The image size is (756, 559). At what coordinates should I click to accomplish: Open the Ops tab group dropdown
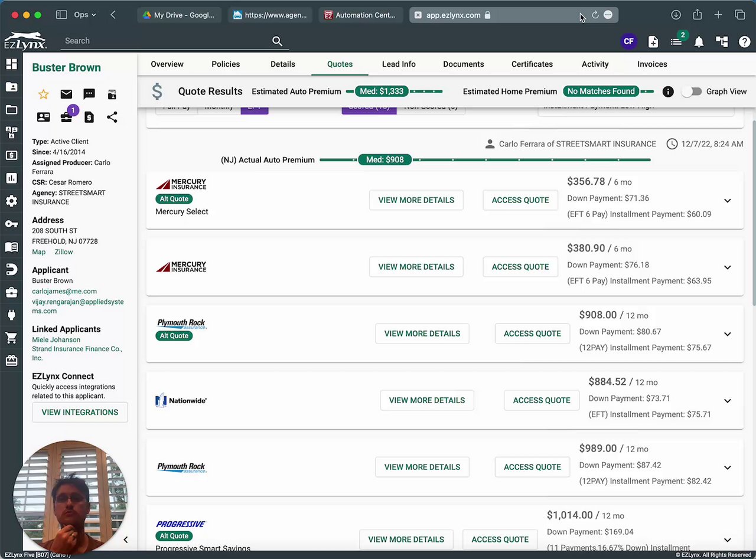point(85,15)
